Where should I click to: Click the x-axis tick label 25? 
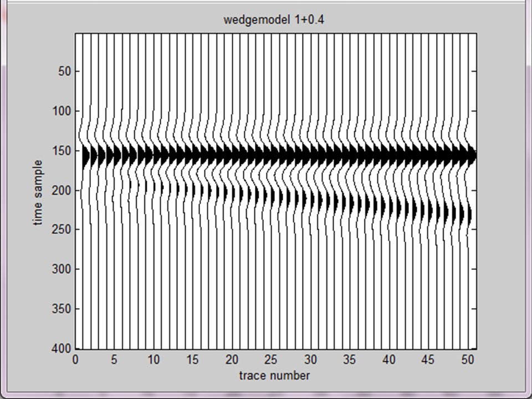271,360
